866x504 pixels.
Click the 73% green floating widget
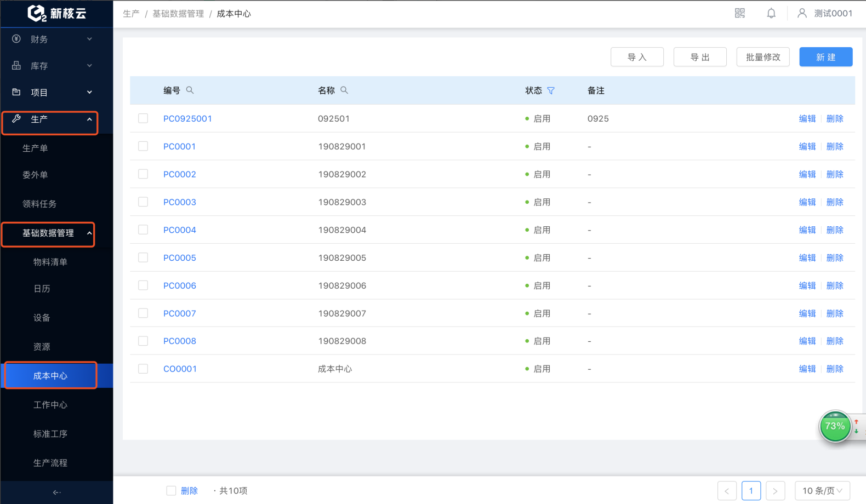click(x=835, y=426)
